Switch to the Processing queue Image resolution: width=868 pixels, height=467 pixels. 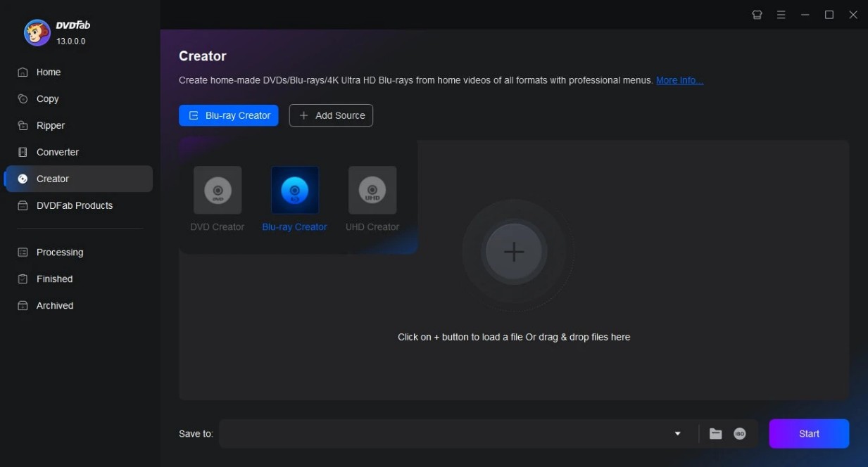[58, 252]
